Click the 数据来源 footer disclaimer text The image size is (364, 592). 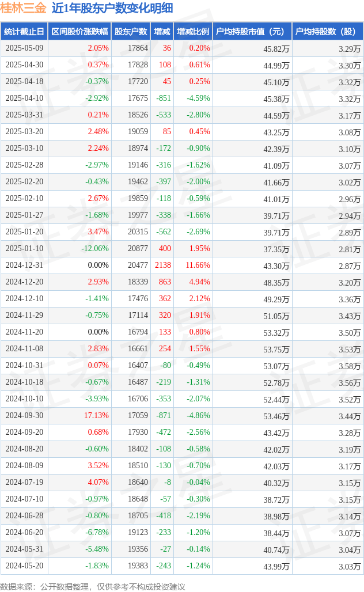tap(93, 586)
